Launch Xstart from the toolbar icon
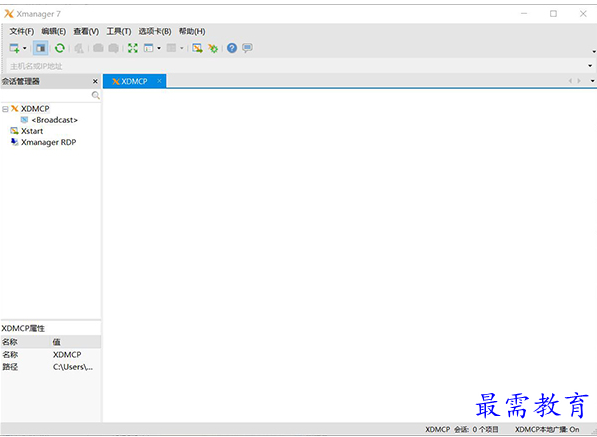The image size is (597, 437). click(x=197, y=48)
